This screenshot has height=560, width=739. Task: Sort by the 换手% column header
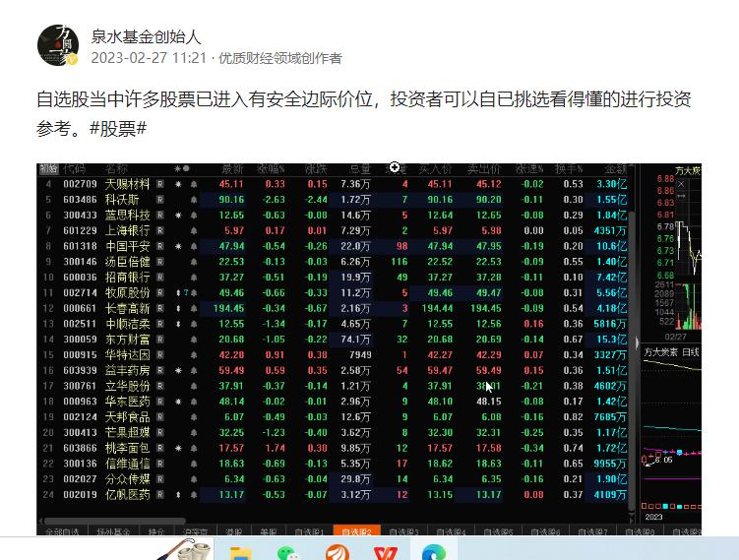point(569,168)
